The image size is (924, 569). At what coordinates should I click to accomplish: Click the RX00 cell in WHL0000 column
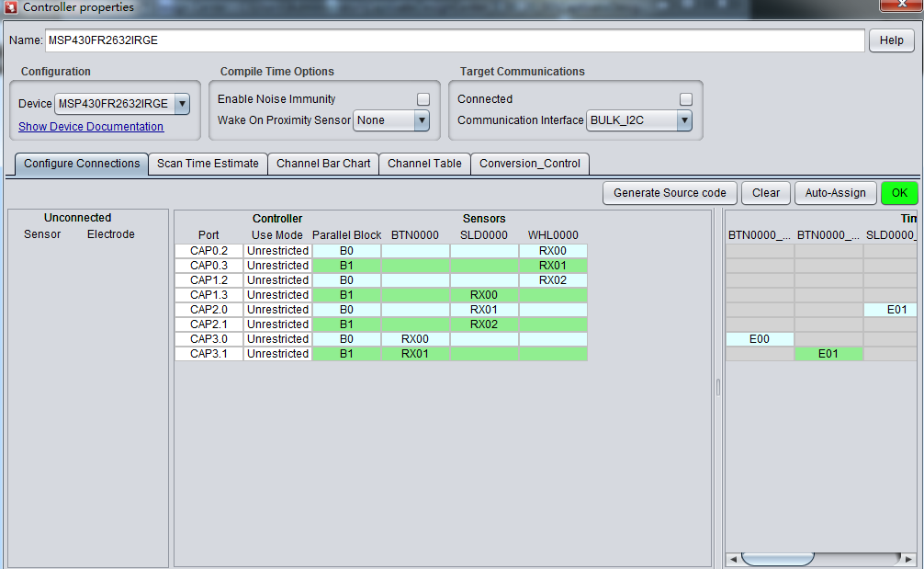click(x=553, y=251)
